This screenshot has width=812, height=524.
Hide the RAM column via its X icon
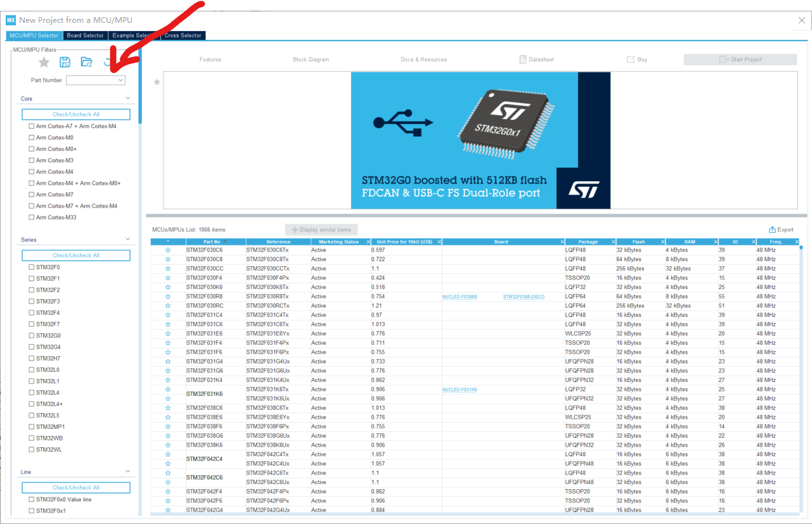tap(716, 242)
